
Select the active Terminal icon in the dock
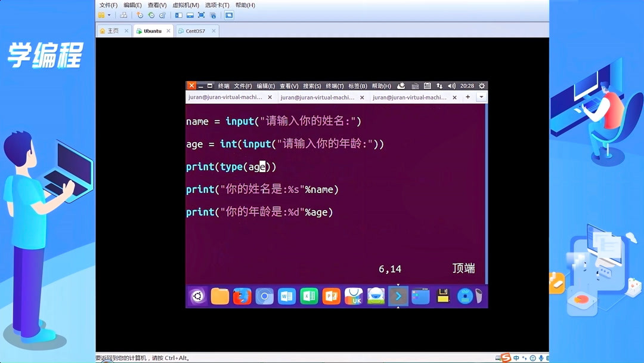398,296
